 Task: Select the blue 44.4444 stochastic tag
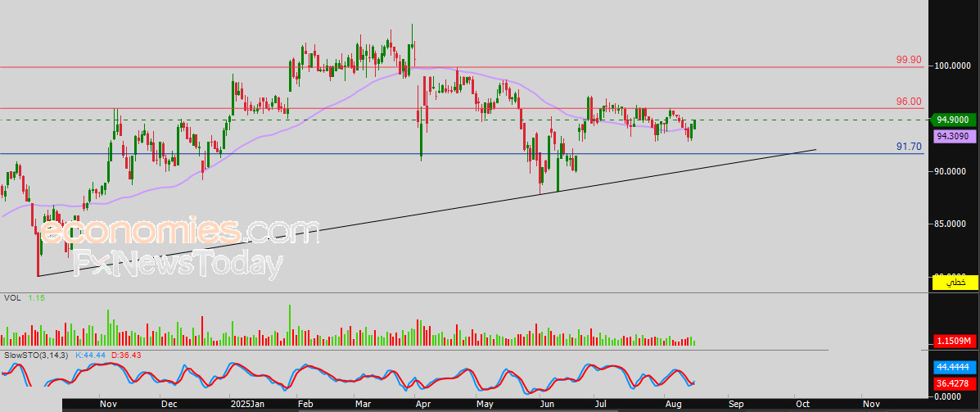click(x=955, y=368)
